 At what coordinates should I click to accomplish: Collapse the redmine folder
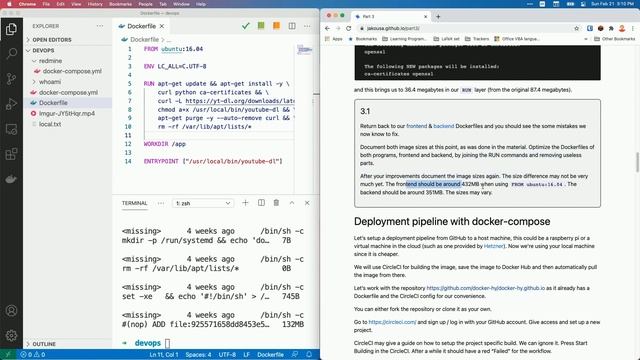pos(50,60)
